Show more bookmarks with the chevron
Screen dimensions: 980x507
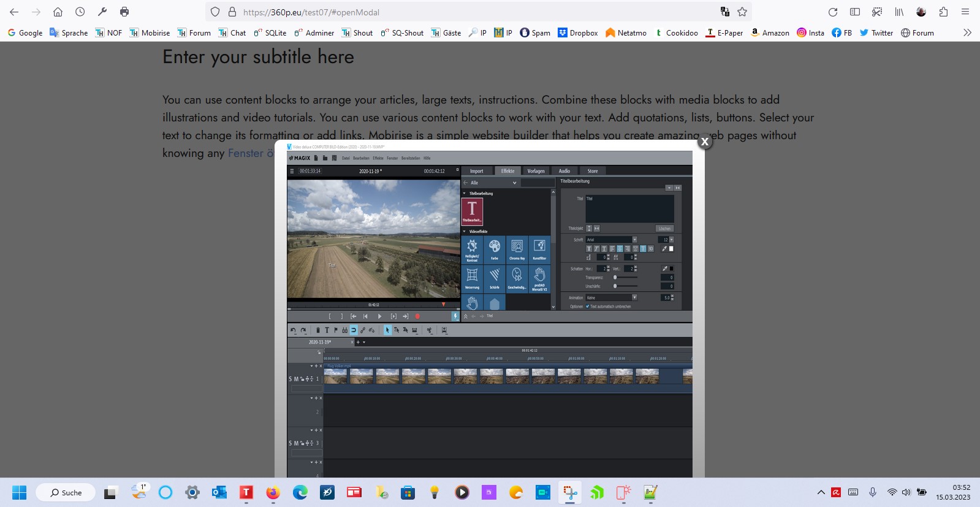pyautogui.click(x=967, y=32)
